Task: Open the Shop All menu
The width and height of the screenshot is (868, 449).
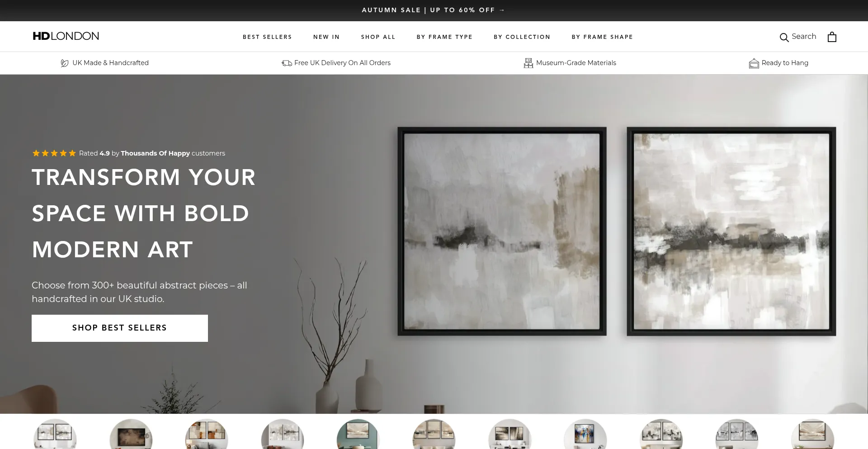Action: tap(378, 37)
